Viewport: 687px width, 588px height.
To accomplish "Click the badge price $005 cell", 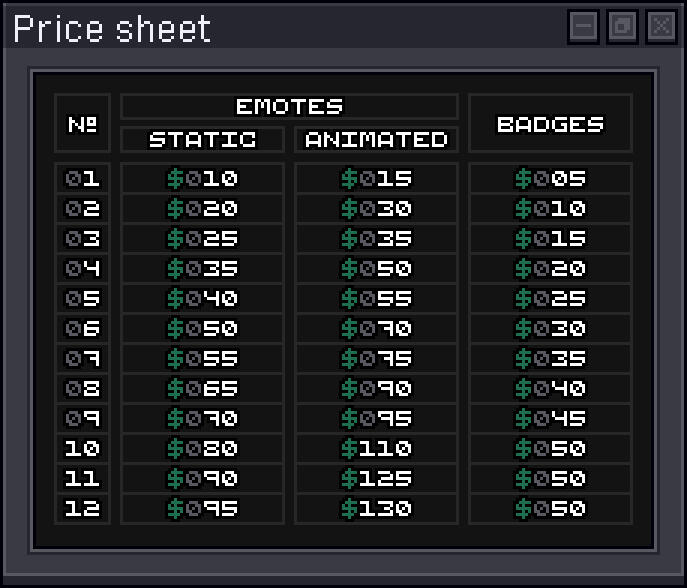I will 550,179.
